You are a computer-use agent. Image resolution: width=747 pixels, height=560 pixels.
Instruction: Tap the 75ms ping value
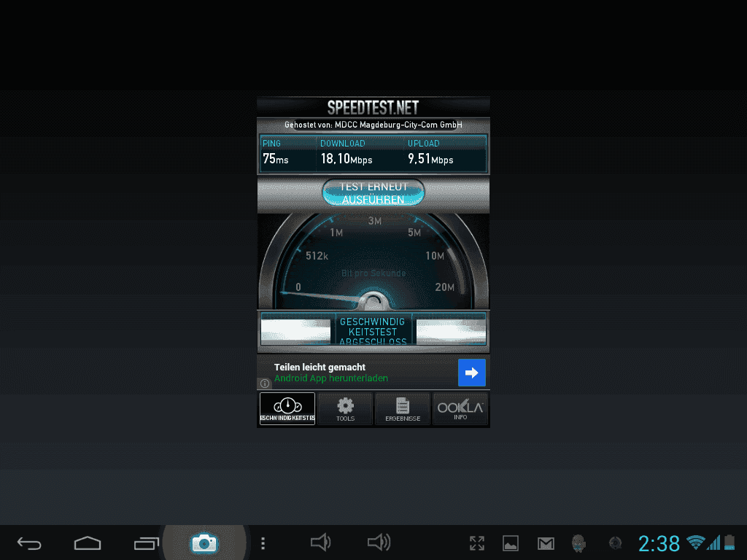coord(275,159)
